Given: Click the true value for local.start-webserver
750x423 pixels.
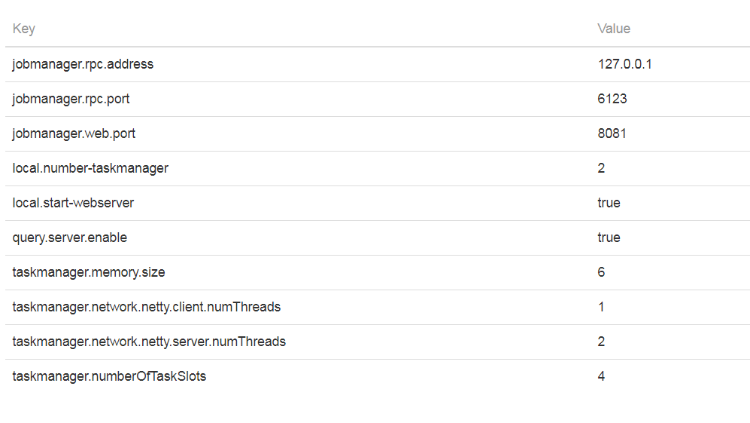Looking at the screenshot, I should click(x=609, y=203).
